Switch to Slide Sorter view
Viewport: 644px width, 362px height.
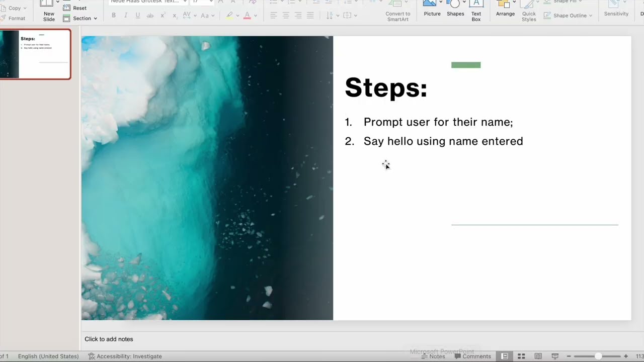point(521,356)
